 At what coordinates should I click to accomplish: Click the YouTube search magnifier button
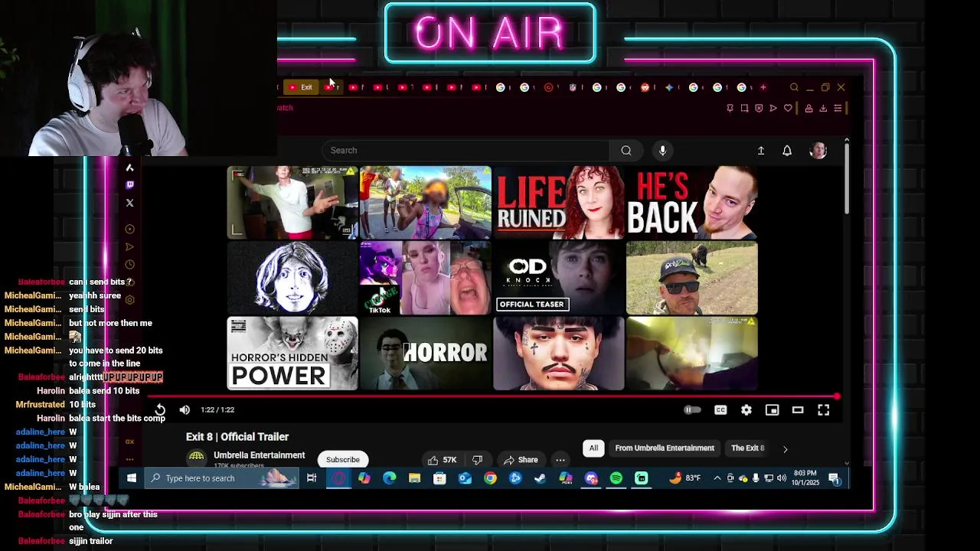tap(626, 151)
